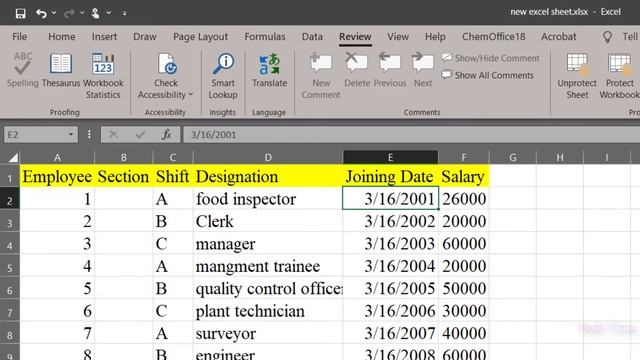Screen dimensions: 640x360
Task: Click the Salary header cell
Action: tap(464, 176)
